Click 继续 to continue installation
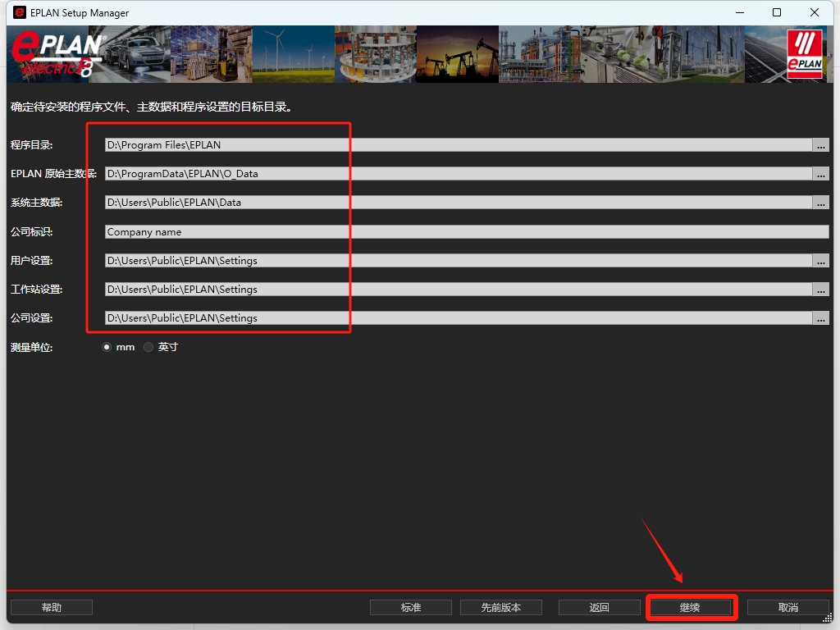The width and height of the screenshot is (840, 630). (x=690, y=608)
